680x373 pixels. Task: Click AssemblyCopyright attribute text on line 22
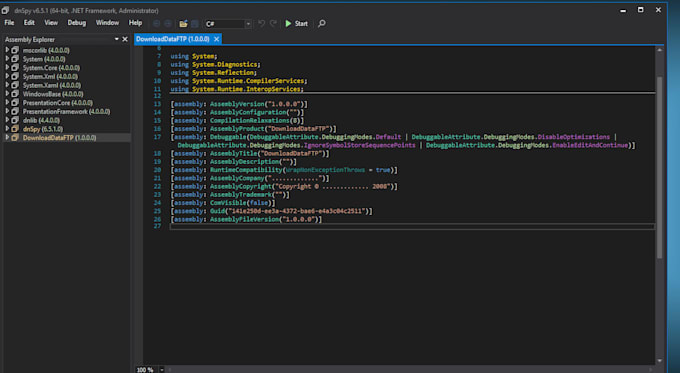pos(284,186)
